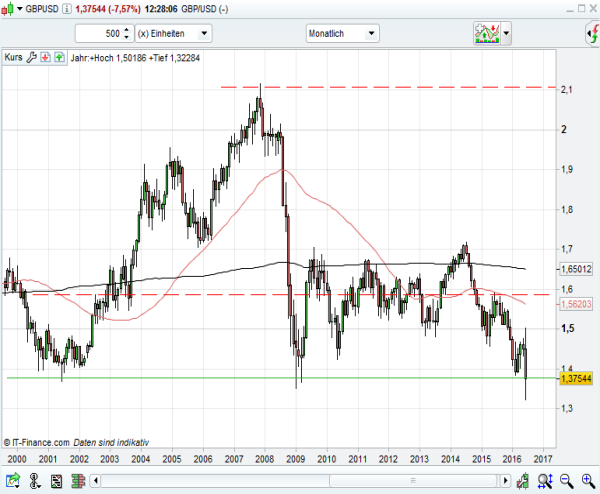This screenshot has height=494, width=600.
Task: Click the 2014 label on time axis
Action: pyautogui.click(x=450, y=459)
